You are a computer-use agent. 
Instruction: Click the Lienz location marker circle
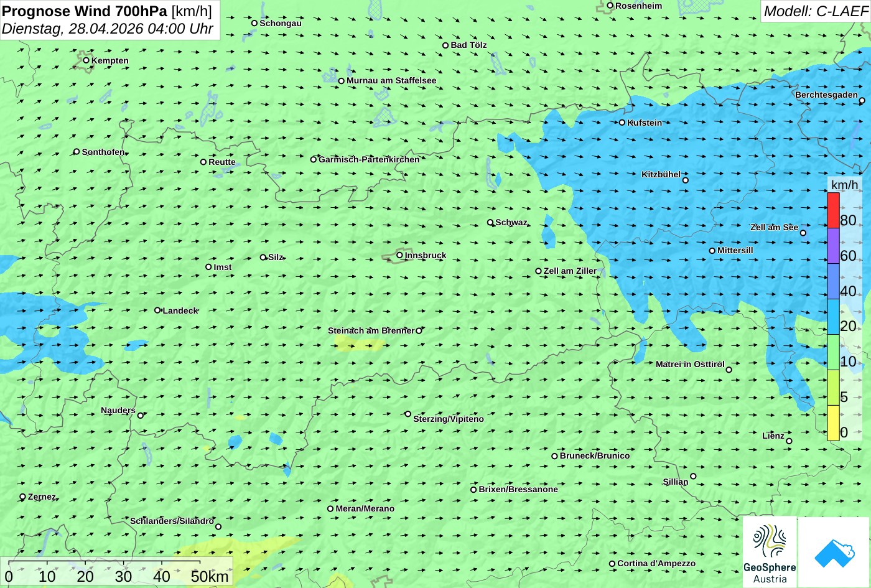(789, 441)
